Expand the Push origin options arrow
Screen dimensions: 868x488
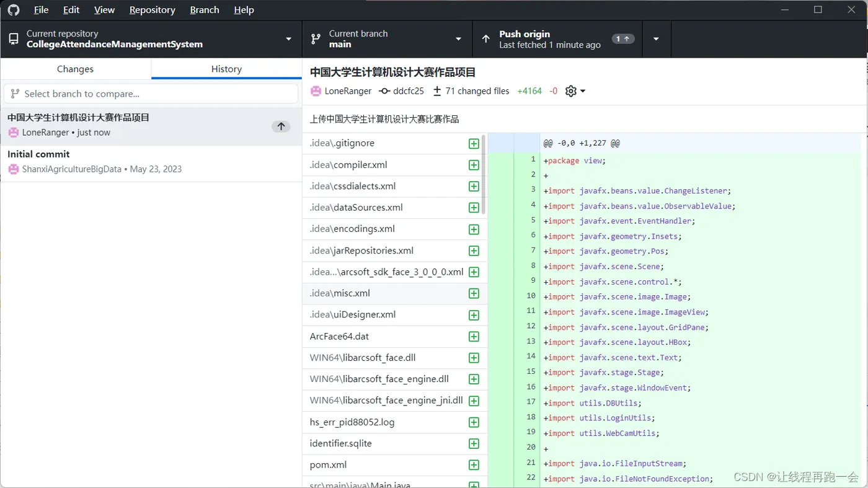pos(656,39)
